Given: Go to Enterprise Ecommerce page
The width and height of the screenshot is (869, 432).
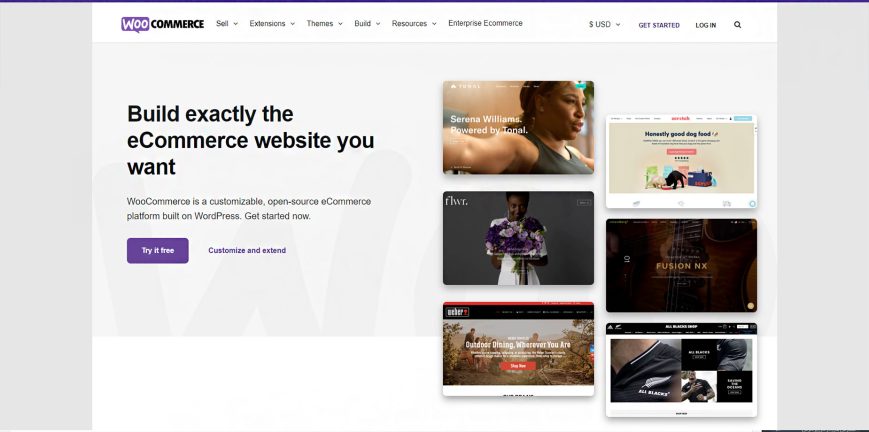Looking at the screenshot, I should (x=485, y=23).
